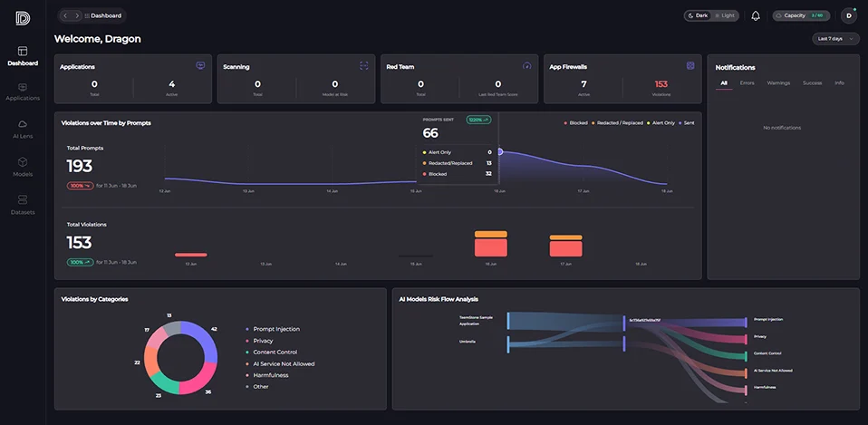
Task: Click the 16 Jun orange redacted bar
Action: [490, 234]
